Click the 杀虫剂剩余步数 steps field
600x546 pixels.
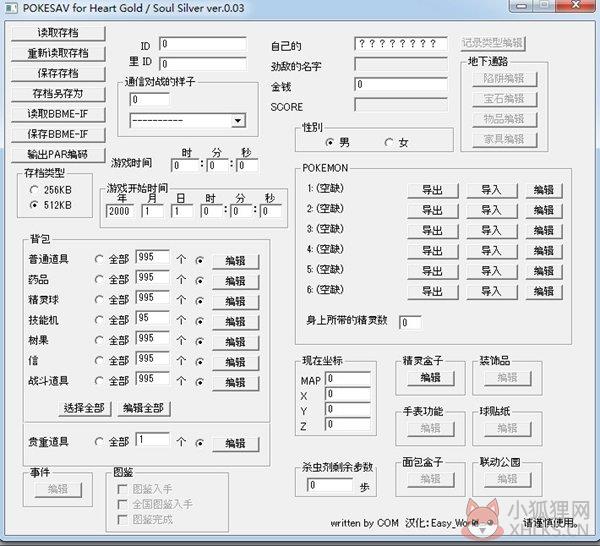[x=330, y=485]
